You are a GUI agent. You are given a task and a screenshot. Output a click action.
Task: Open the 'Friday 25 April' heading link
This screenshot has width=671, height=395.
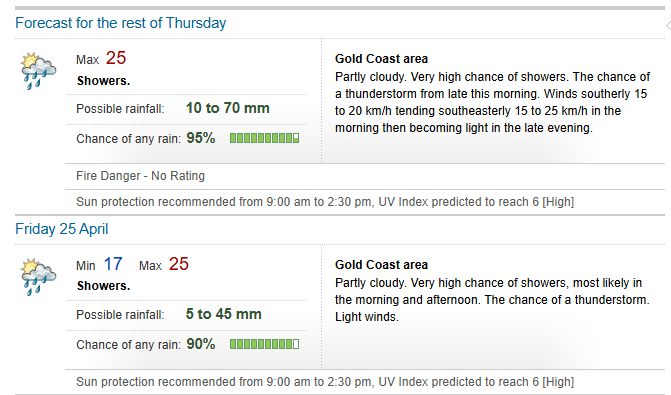click(x=62, y=229)
